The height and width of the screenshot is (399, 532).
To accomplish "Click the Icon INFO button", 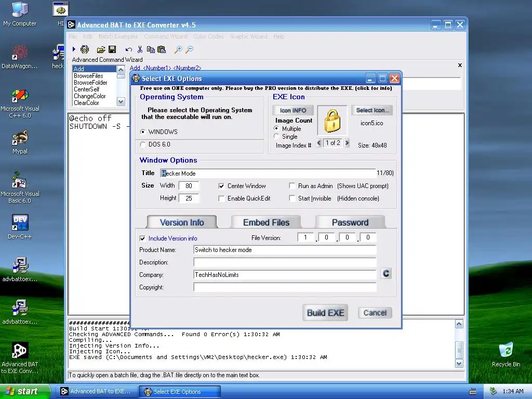I will point(293,110).
